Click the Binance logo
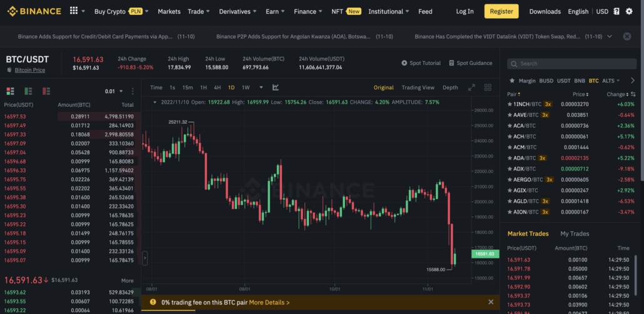The height and width of the screenshot is (314, 644). pos(34,11)
